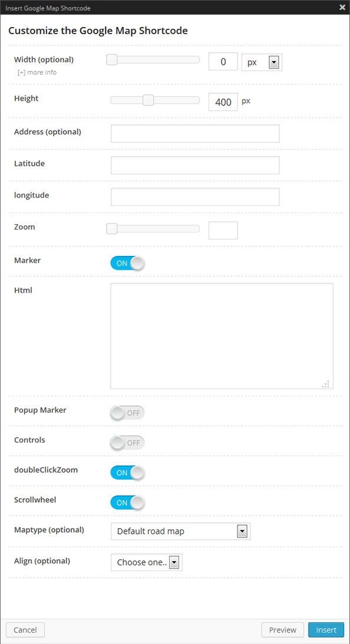Image resolution: width=350 pixels, height=644 pixels.
Task: Disable the Marker toggle
Action: (127, 263)
